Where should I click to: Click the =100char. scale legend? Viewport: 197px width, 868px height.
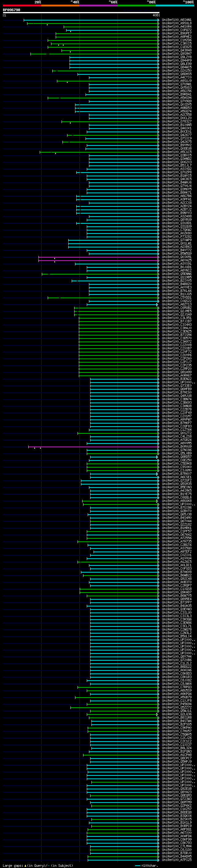pos(147,865)
